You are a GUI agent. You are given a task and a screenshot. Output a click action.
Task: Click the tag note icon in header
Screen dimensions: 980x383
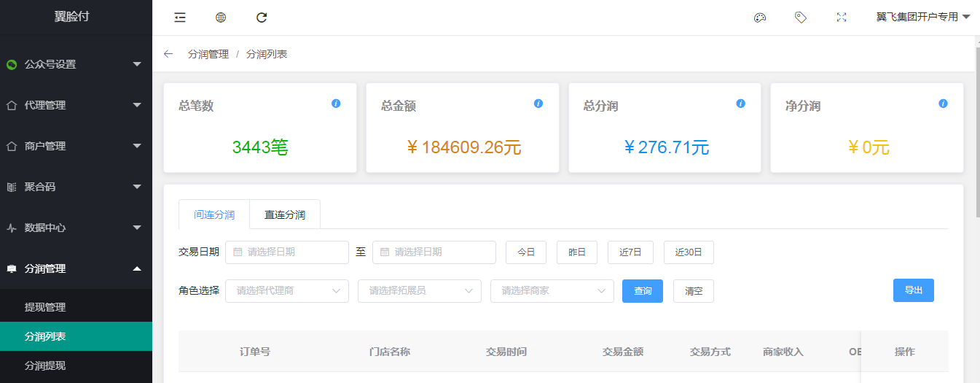(801, 18)
